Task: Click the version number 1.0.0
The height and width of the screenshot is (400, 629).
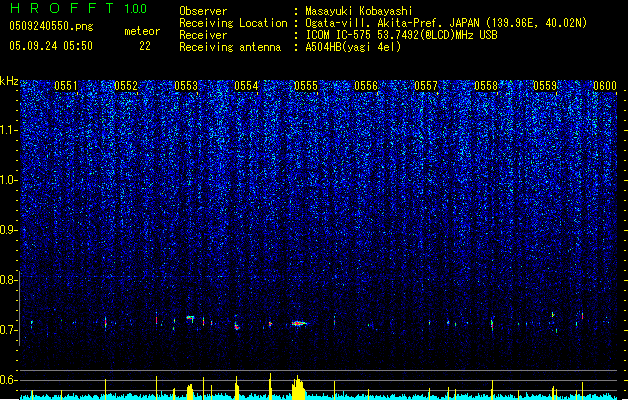Action: pyautogui.click(x=135, y=9)
